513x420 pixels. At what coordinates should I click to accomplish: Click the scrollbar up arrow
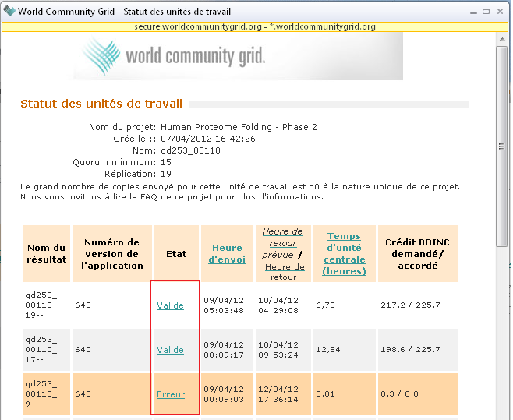click(502, 39)
